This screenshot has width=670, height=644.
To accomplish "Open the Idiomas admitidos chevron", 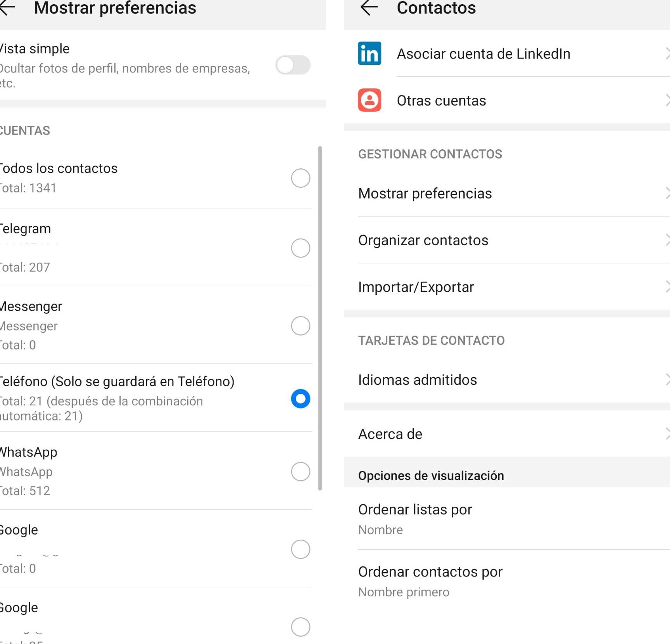I will point(667,379).
